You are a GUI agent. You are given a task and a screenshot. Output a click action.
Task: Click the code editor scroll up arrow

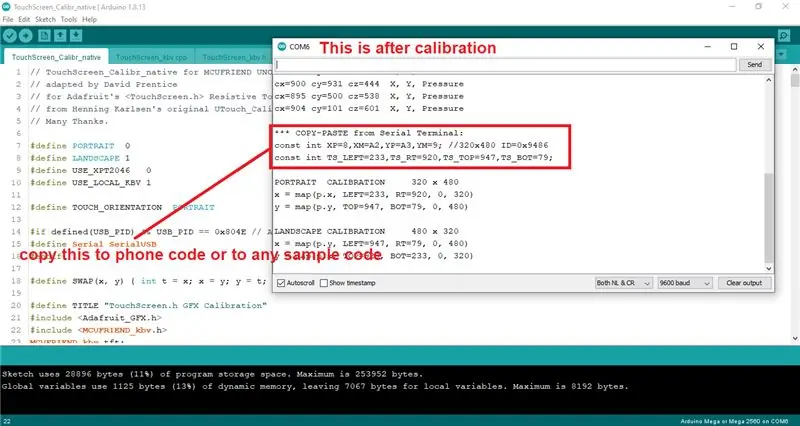[795, 69]
